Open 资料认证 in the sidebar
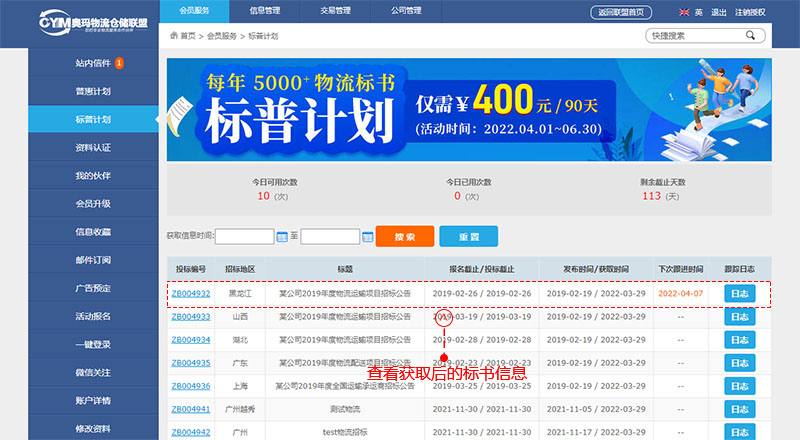Image resolution: width=800 pixels, height=440 pixels. click(92, 147)
